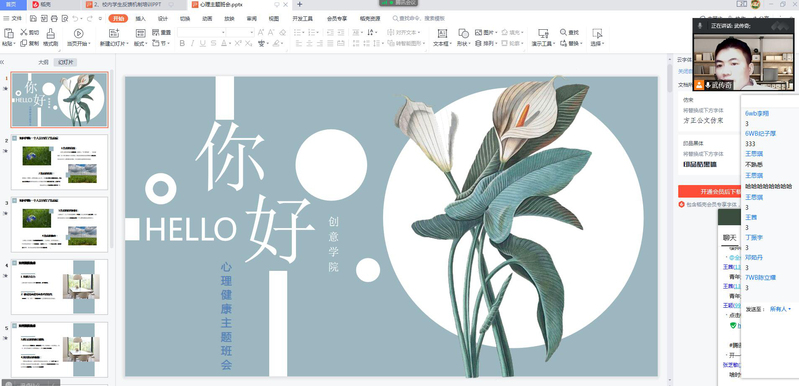The image size is (799, 386).
Task: Click the Save icon in quick toolbar
Action: click(33, 18)
